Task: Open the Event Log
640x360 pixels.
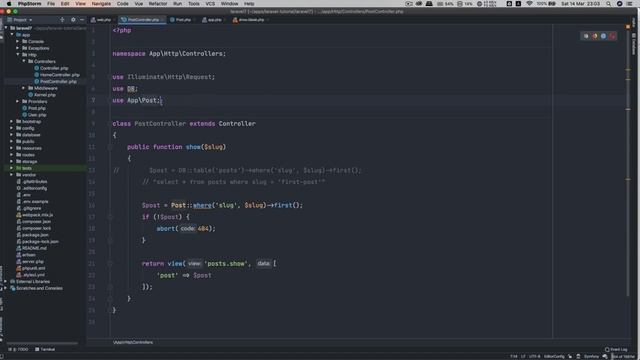Action: (616, 349)
